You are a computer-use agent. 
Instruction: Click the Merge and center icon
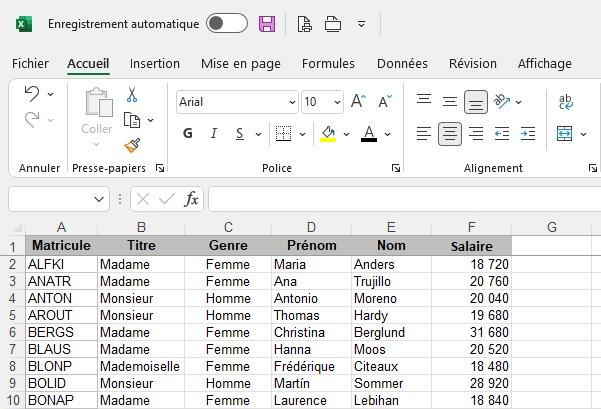[x=565, y=134]
